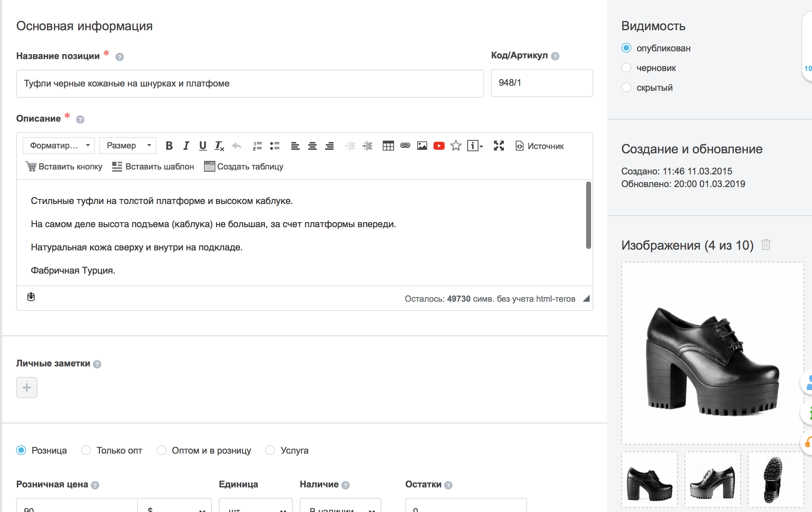Set visibility to черновик

pos(626,68)
